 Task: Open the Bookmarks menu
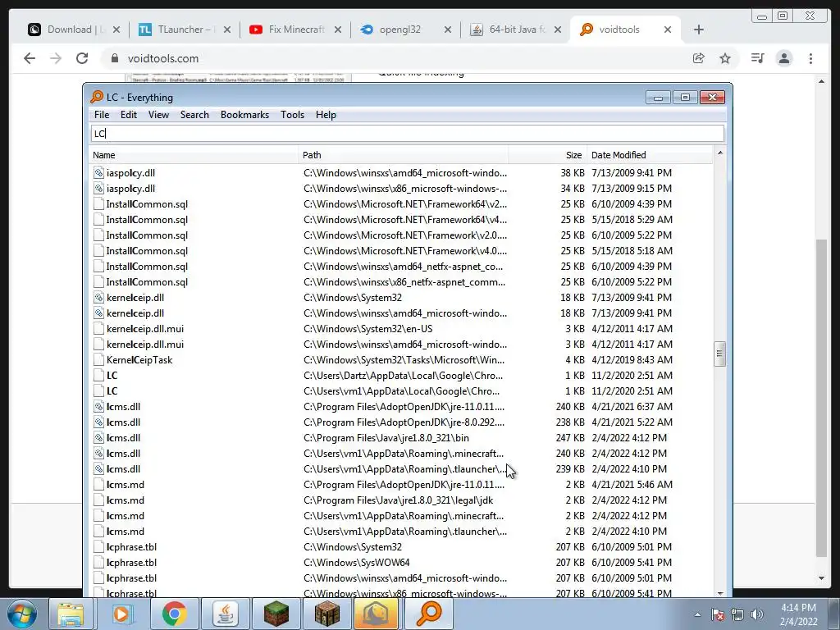(244, 115)
